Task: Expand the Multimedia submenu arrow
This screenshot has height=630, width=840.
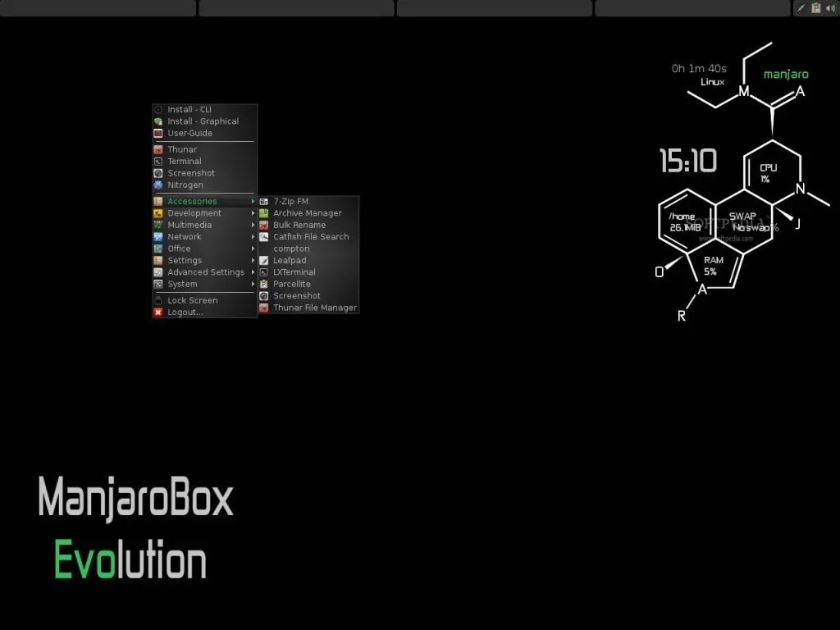Action: click(x=253, y=225)
